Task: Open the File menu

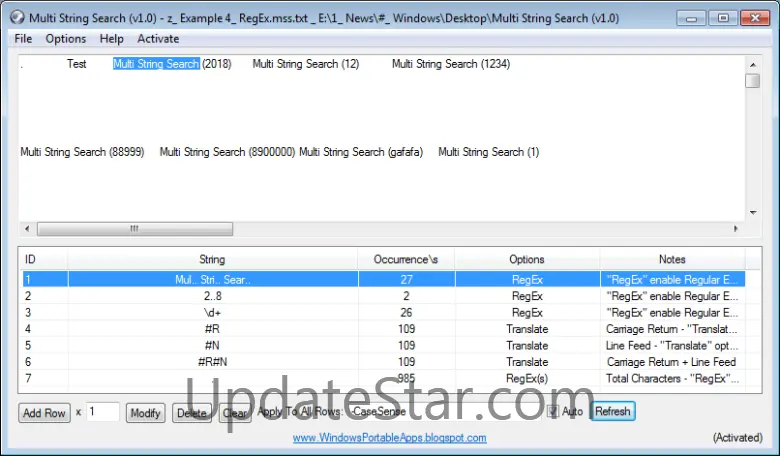Action: click(23, 39)
